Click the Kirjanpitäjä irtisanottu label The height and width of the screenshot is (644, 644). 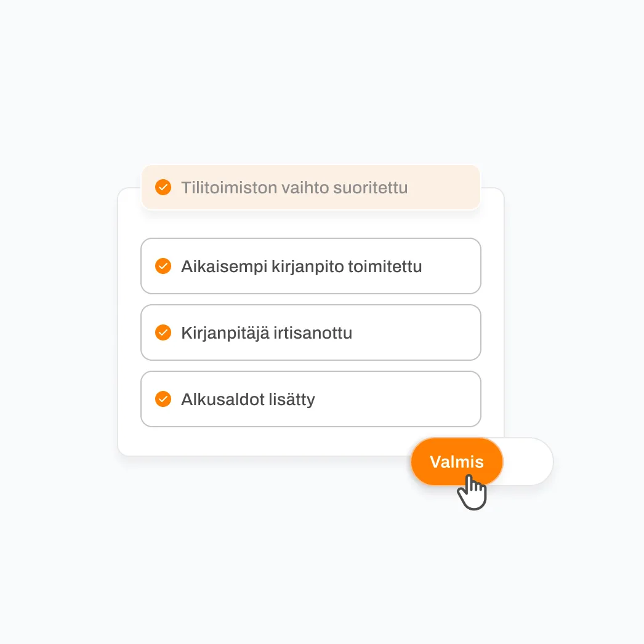point(267,333)
